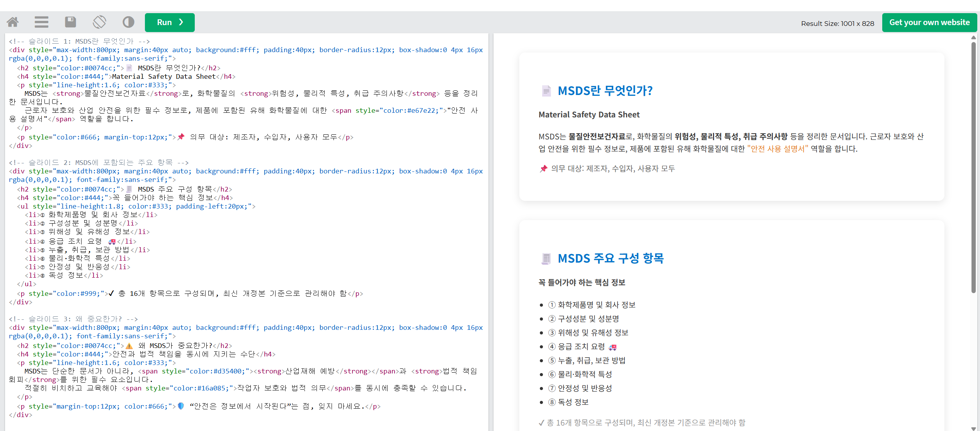This screenshot has width=980, height=431.
Task: Click the warning triangle emoji in code
Action: pos(129,346)
